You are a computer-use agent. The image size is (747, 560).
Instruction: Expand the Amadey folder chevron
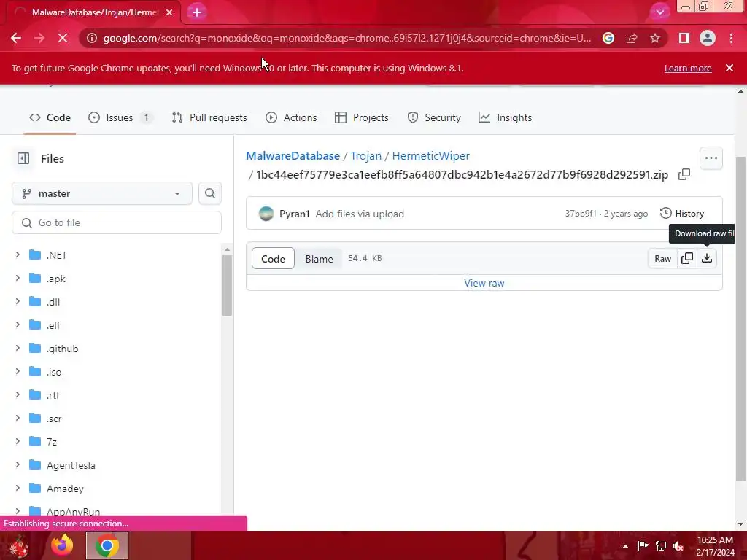pyautogui.click(x=18, y=489)
